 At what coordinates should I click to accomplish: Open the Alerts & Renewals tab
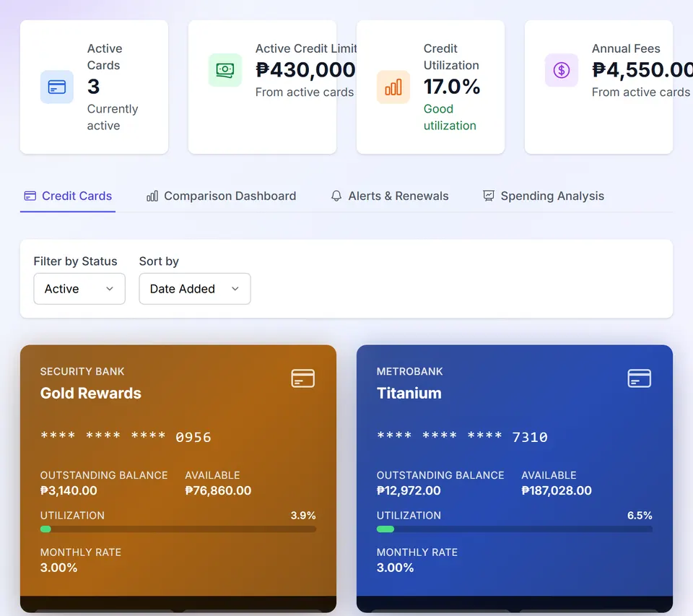click(390, 196)
